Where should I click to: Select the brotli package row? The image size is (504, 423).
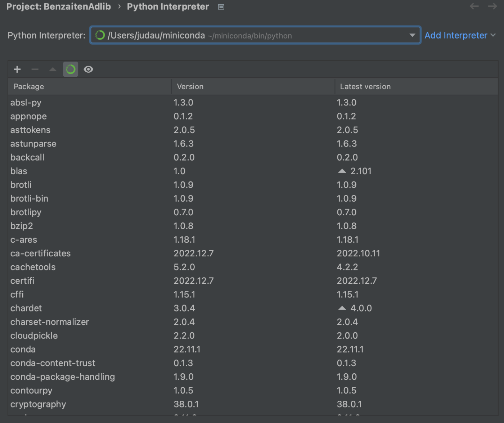(x=253, y=185)
